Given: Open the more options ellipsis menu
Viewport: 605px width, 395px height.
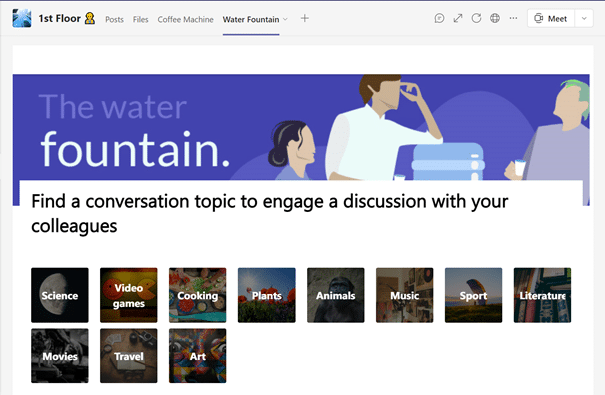Looking at the screenshot, I should coord(513,18).
